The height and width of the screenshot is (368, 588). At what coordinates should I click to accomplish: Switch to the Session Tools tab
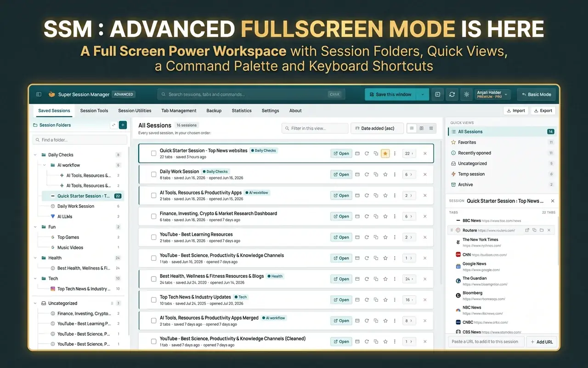94,110
